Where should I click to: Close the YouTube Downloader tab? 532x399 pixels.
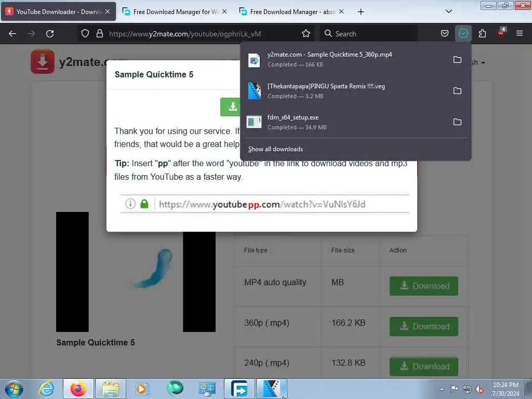(108, 11)
